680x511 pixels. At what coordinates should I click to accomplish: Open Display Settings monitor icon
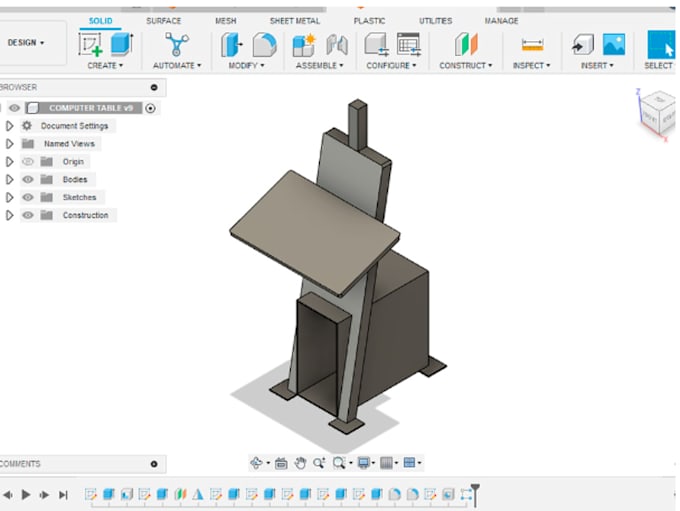(x=363, y=463)
